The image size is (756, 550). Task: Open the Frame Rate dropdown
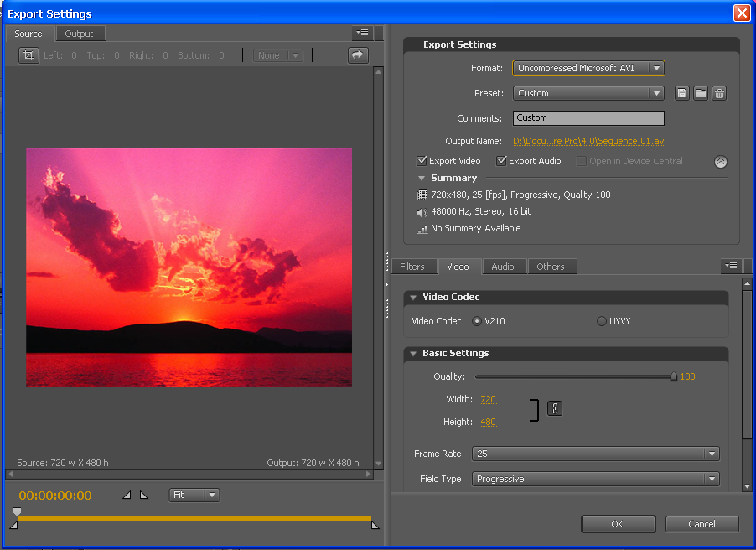[595, 454]
